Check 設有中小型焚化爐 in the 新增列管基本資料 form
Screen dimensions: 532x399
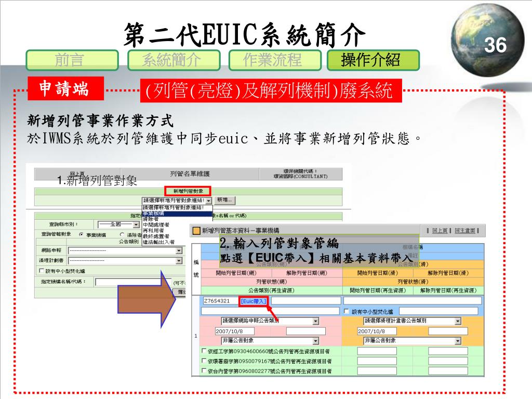347,311
